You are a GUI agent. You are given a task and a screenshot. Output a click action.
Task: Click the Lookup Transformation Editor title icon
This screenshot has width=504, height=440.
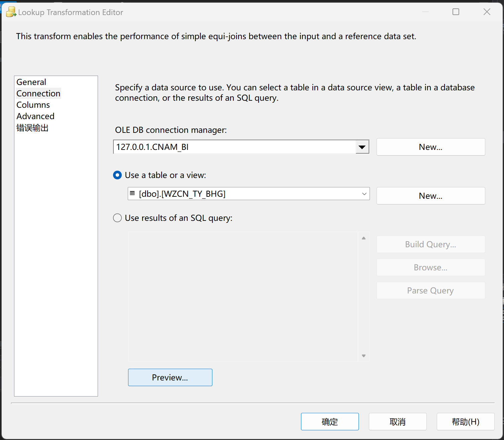[11, 12]
